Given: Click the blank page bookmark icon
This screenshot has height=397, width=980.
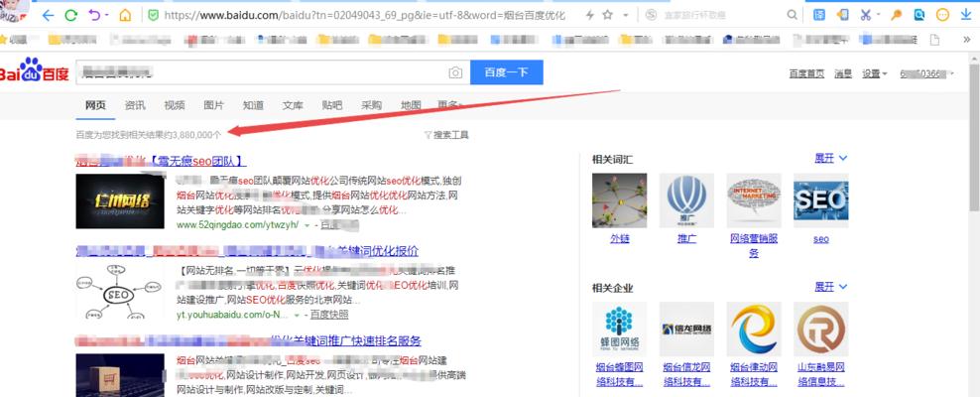Looking at the screenshot, I should tap(935, 40).
